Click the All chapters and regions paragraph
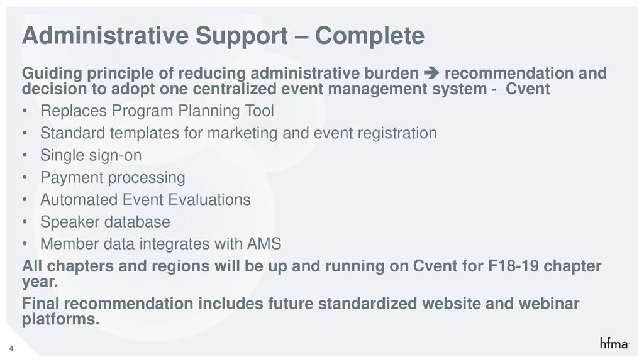 tap(311, 274)
